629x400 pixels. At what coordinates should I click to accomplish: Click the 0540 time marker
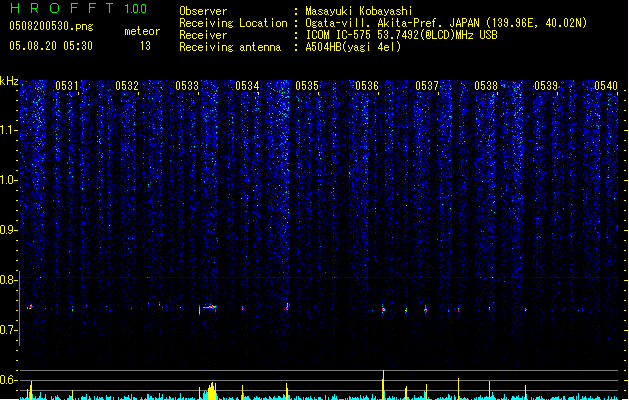tap(606, 86)
